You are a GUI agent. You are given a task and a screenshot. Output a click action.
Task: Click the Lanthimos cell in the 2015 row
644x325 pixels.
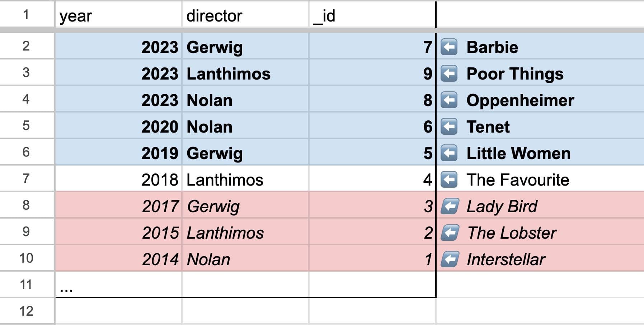point(245,233)
